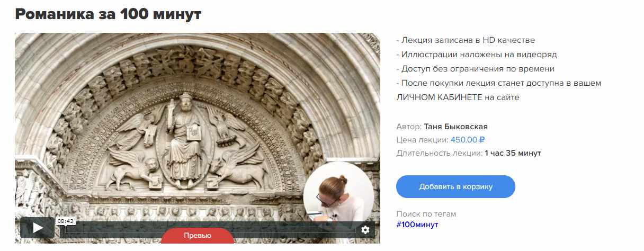The width and height of the screenshot is (644, 251).
Task: Click the ЛИЧНОМ КАБИНЕТЕ text
Action: (439, 97)
